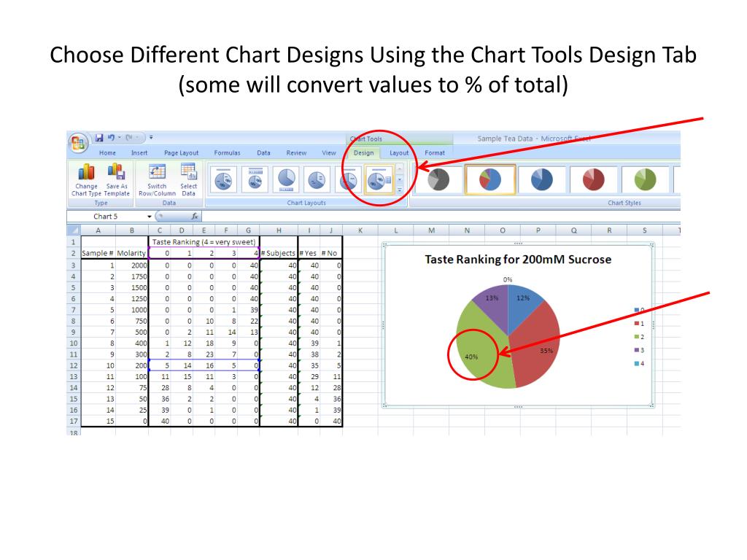
Task: Apply the fifth chart layout thumbnail
Action: coord(348,179)
